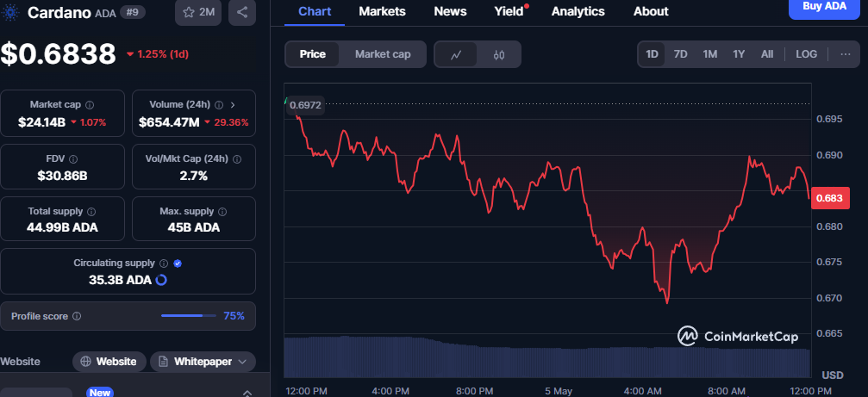Toggle LOG scale on chart
Image resolution: width=868 pixels, height=397 pixels.
tap(806, 54)
